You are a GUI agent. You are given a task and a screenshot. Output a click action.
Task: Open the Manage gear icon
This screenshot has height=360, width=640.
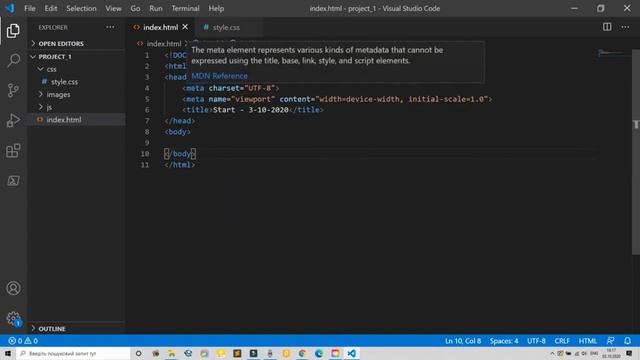point(13,318)
